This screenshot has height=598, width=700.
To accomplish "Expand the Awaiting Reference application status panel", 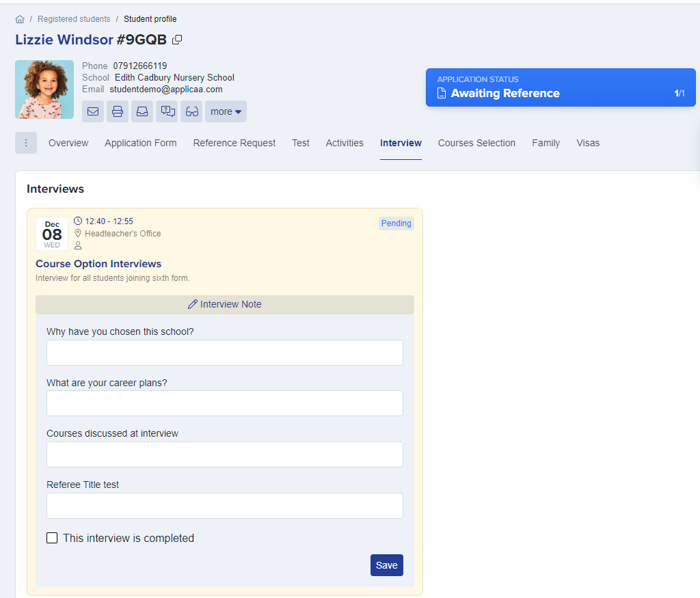I will 560,87.
